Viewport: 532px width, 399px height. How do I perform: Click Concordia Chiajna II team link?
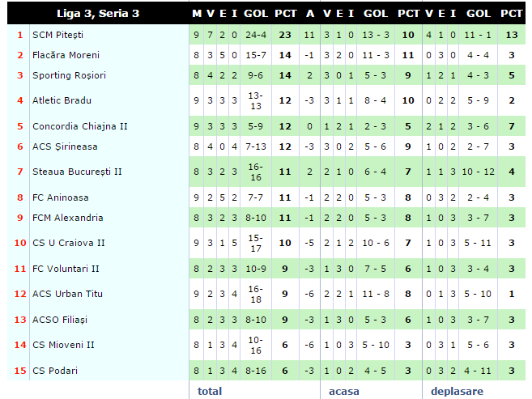coord(79,126)
